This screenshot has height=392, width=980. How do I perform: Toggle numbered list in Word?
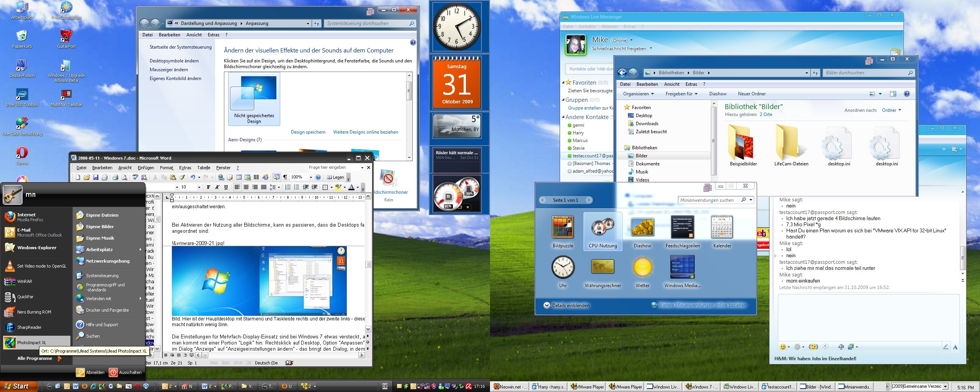point(288,187)
